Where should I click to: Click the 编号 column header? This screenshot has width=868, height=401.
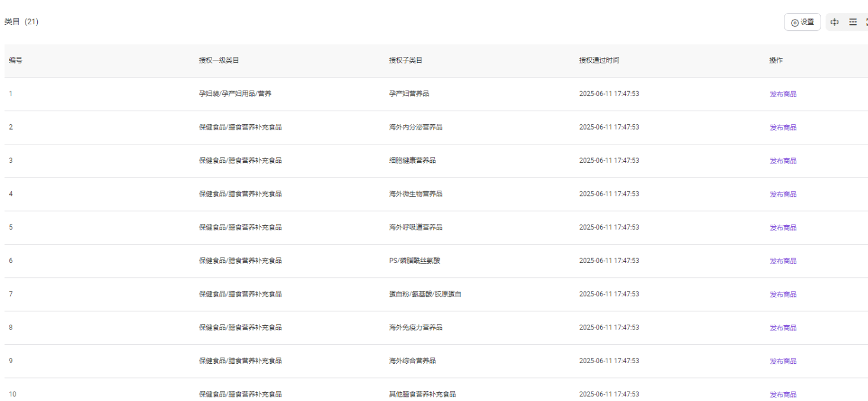click(16, 60)
